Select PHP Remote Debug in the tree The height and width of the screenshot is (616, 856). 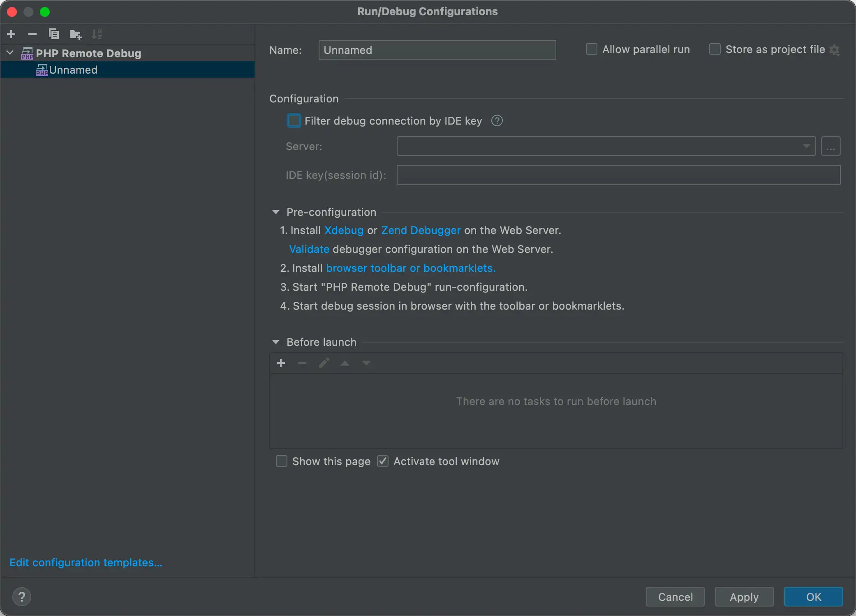[88, 53]
